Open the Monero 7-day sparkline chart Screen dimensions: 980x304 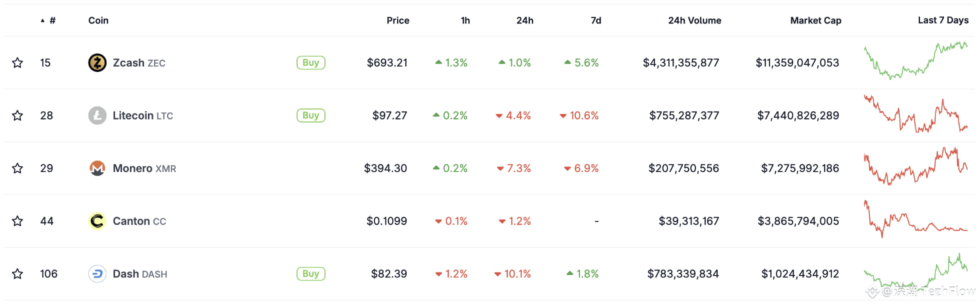pyautogui.click(x=915, y=166)
